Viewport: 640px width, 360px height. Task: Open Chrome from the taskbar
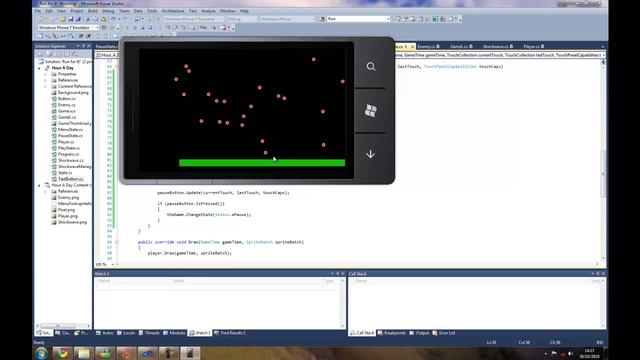coord(62,353)
